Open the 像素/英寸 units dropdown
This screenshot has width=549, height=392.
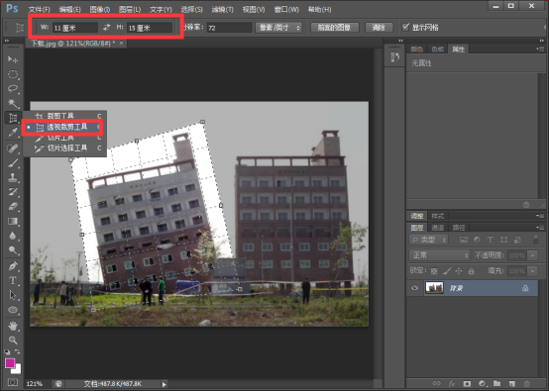pos(278,28)
